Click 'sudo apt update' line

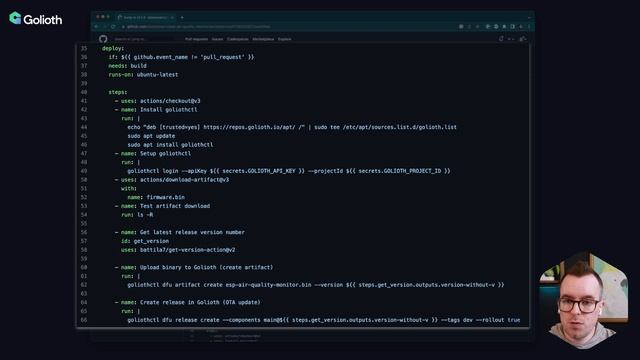coord(151,136)
